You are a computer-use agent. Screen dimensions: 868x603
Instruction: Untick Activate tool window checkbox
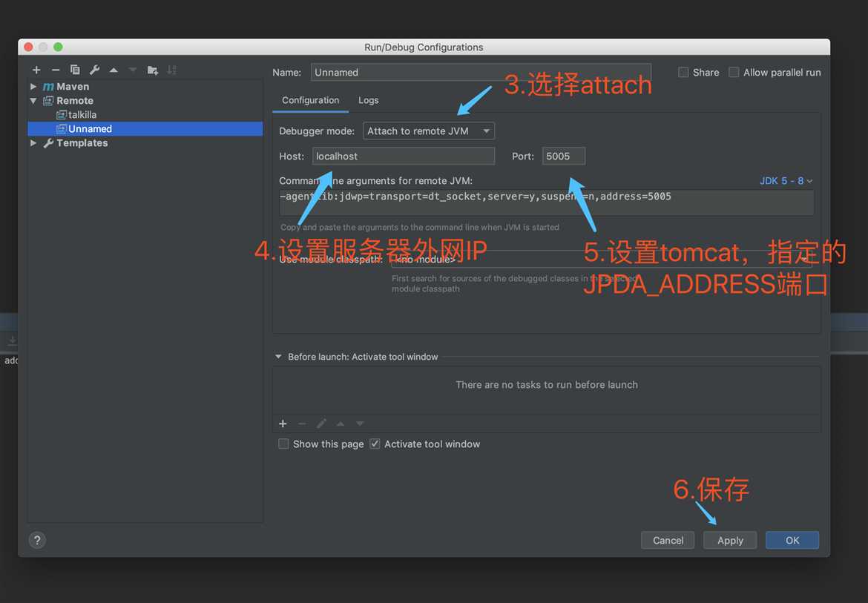(375, 444)
